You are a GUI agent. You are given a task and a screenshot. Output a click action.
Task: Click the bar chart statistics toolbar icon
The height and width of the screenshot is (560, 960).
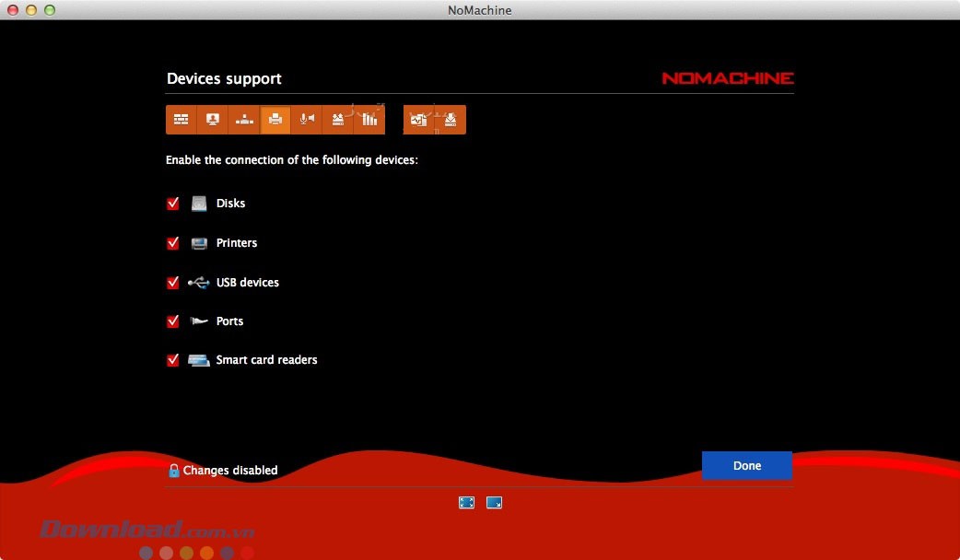pos(369,120)
